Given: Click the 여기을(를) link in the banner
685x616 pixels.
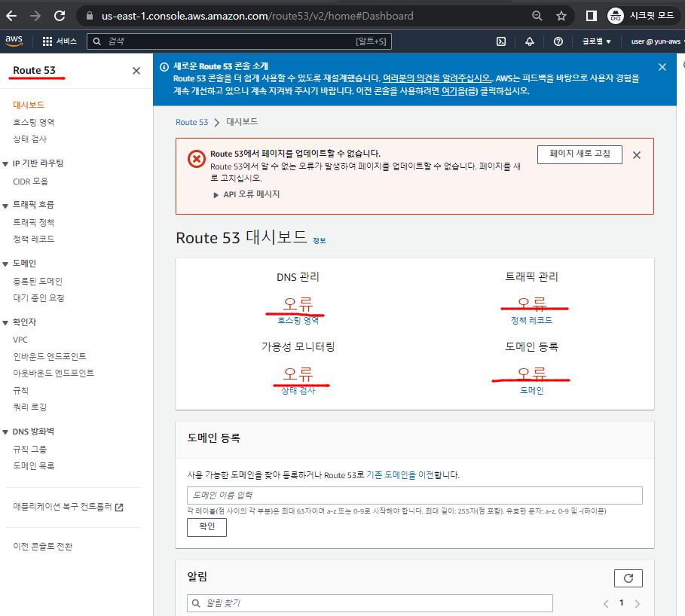Looking at the screenshot, I should [460, 91].
